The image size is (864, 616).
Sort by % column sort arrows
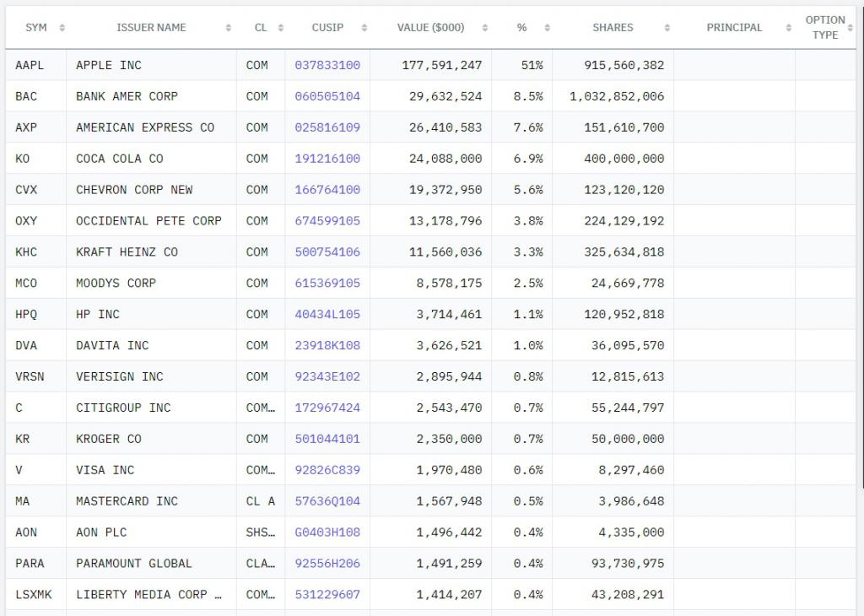point(547,28)
